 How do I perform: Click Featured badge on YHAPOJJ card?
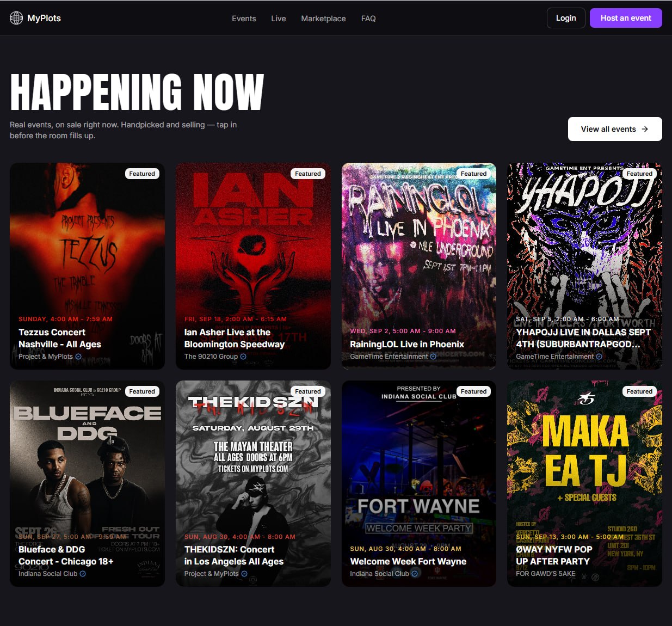pos(639,174)
